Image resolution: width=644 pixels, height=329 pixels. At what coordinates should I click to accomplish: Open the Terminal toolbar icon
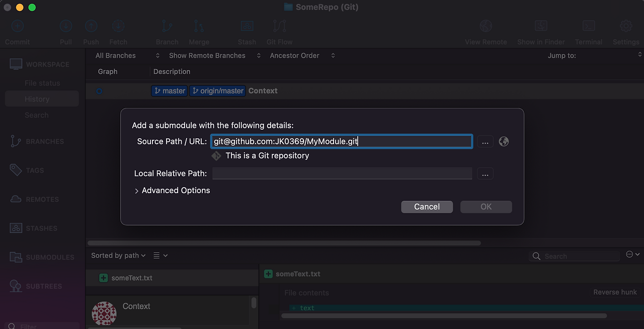tap(589, 26)
